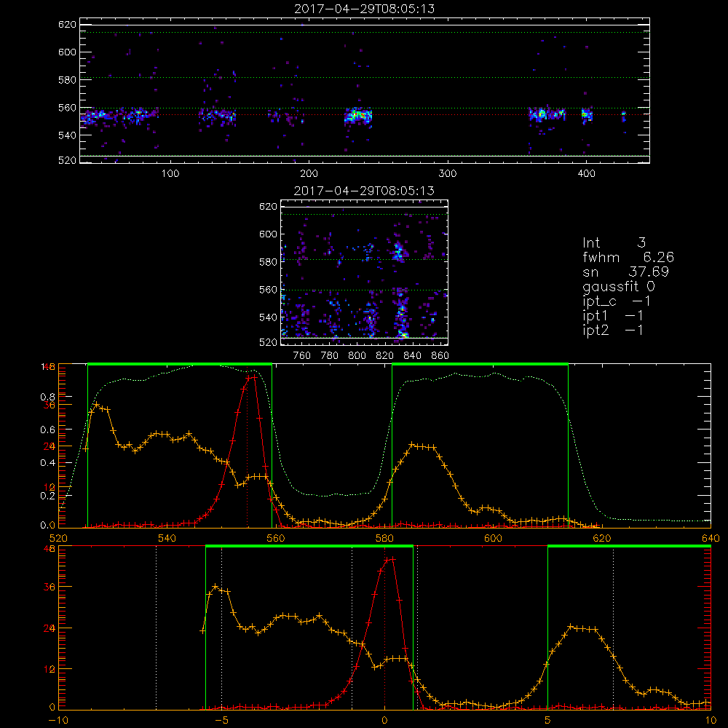This screenshot has height=728, width=728.
Task: Click the 'sn' parameter label
Action: [590, 272]
